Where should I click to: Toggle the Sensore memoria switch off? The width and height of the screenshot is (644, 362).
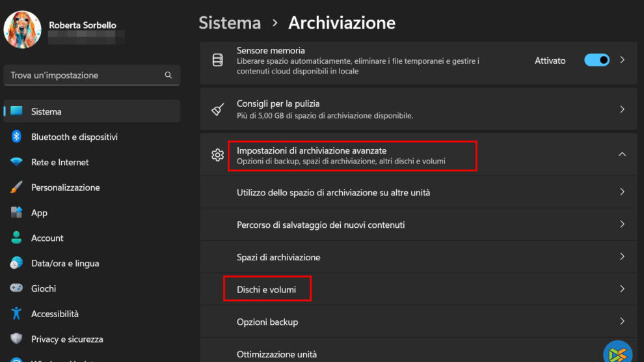point(597,60)
